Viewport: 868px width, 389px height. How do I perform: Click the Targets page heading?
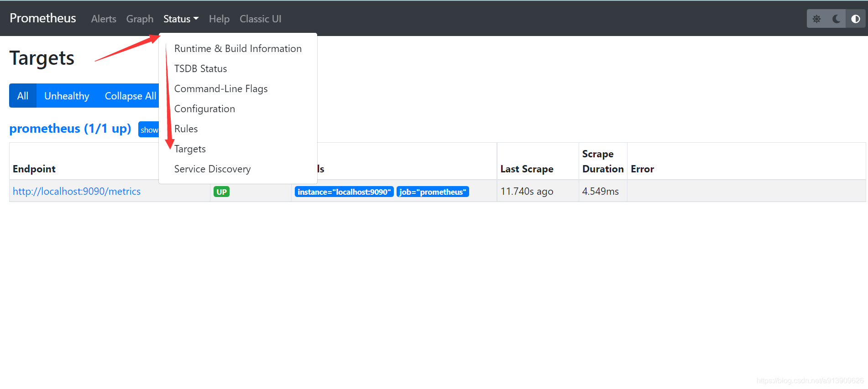pyautogui.click(x=42, y=58)
